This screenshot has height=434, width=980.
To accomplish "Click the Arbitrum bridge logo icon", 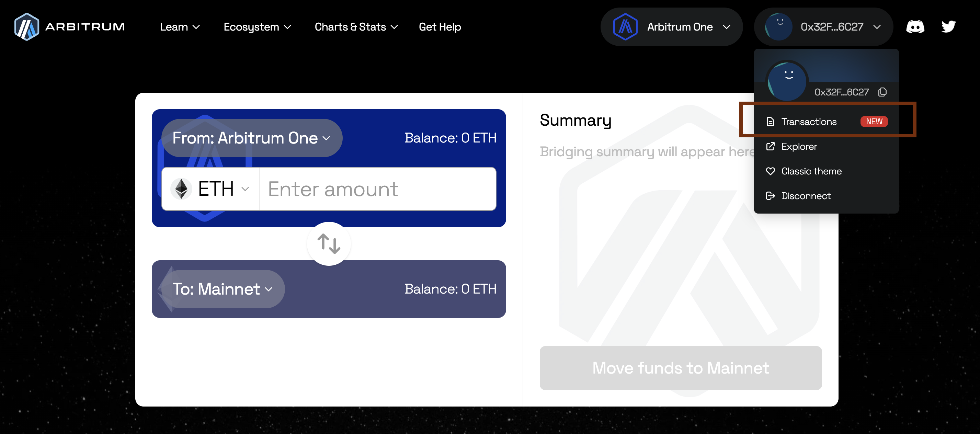I will click(x=26, y=26).
